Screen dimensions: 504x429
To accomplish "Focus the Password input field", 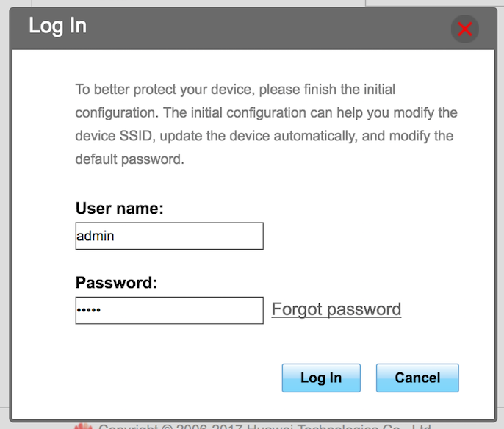I will [x=170, y=311].
